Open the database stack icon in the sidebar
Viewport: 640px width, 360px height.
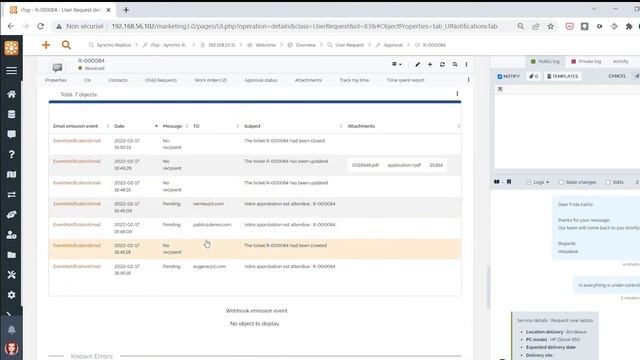tap(11, 114)
